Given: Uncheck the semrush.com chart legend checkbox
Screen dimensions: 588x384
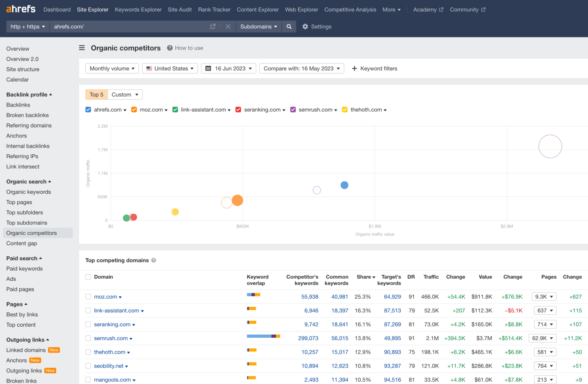Looking at the screenshot, I should (x=293, y=109).
